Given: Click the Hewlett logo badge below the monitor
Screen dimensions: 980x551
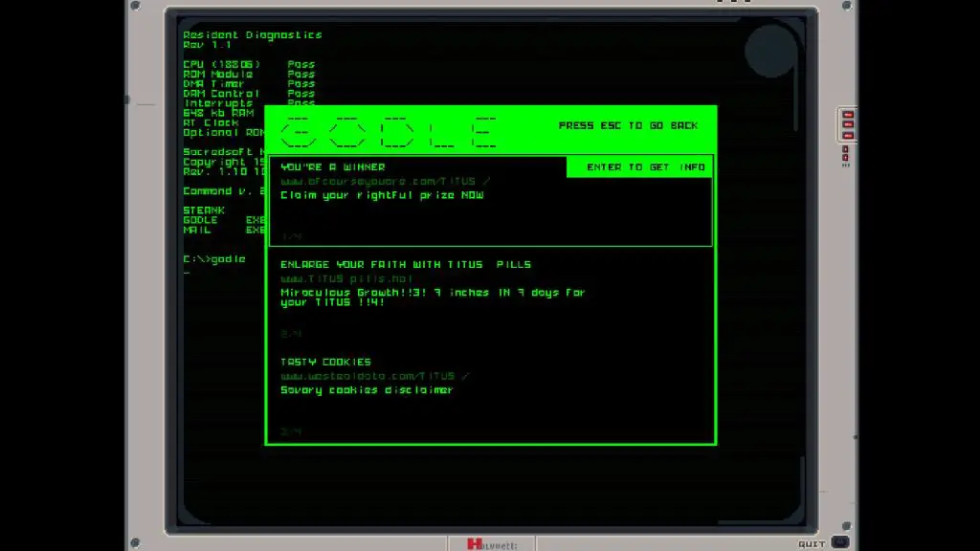Looking at the screenshot, I should pyautogui.click(x=492, y=544).
